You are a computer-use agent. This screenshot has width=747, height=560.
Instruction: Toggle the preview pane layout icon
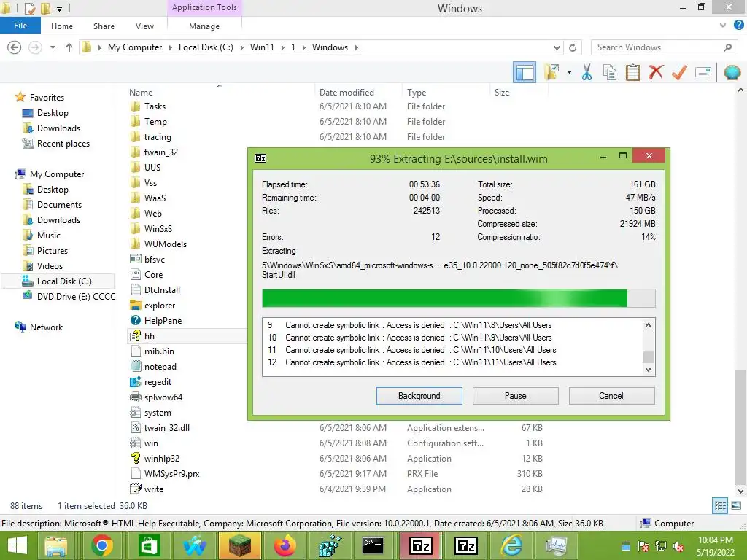coord(525,72)
